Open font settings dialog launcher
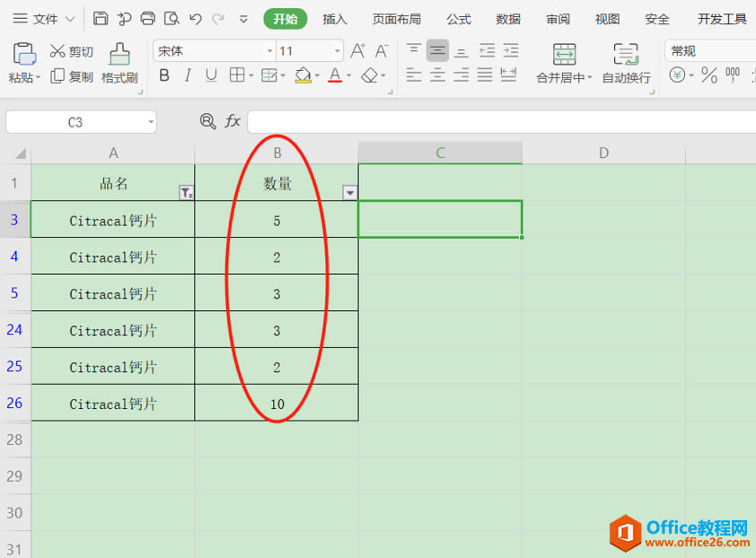 click(x=390, y=91)
